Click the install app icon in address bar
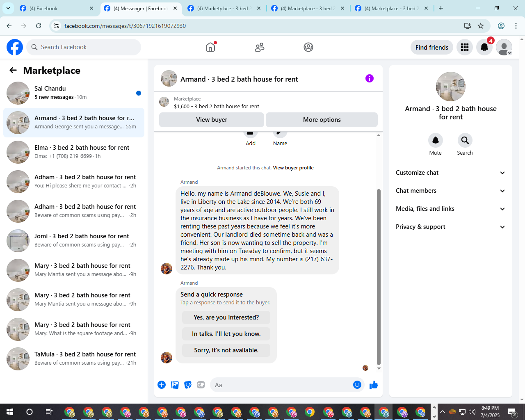This screenshot has height=420, width=525. [x=468, y=26]
